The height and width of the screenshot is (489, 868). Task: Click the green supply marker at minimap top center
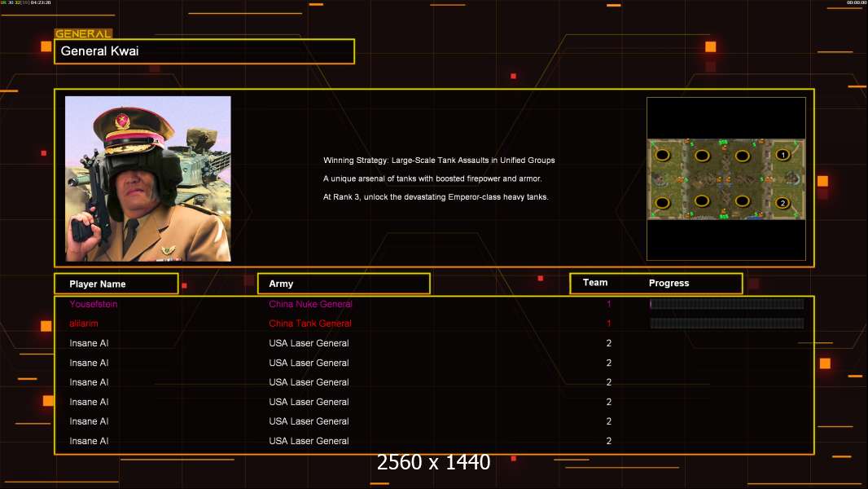tap(723, 143)
